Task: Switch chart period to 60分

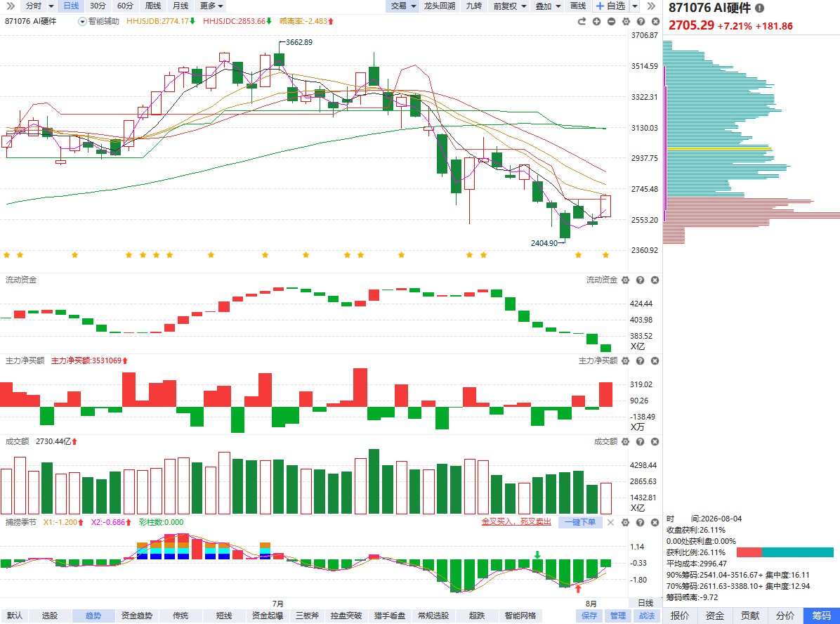Action: [x=125, y=6]
